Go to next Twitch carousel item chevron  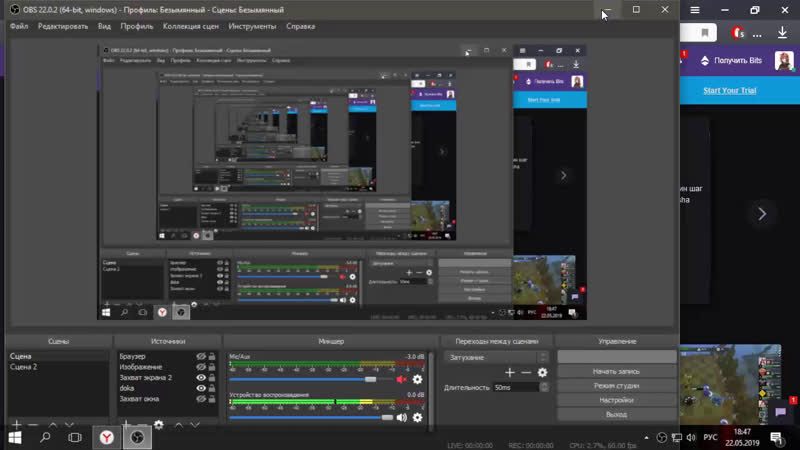pos(762,214)
